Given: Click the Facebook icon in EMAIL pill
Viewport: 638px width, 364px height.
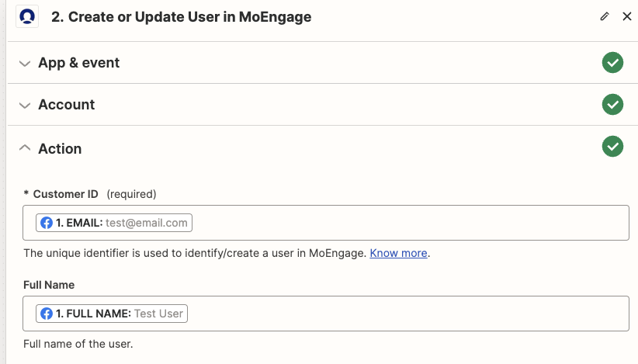Looking at the screenshot, I should tap(47, 223).
